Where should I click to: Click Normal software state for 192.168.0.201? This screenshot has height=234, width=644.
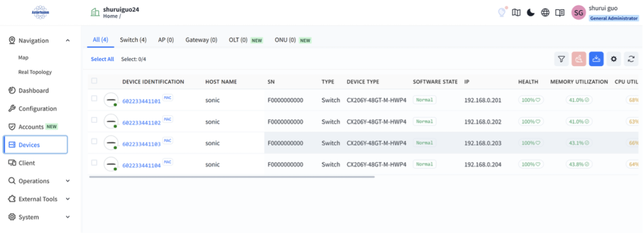coord(425,100)
